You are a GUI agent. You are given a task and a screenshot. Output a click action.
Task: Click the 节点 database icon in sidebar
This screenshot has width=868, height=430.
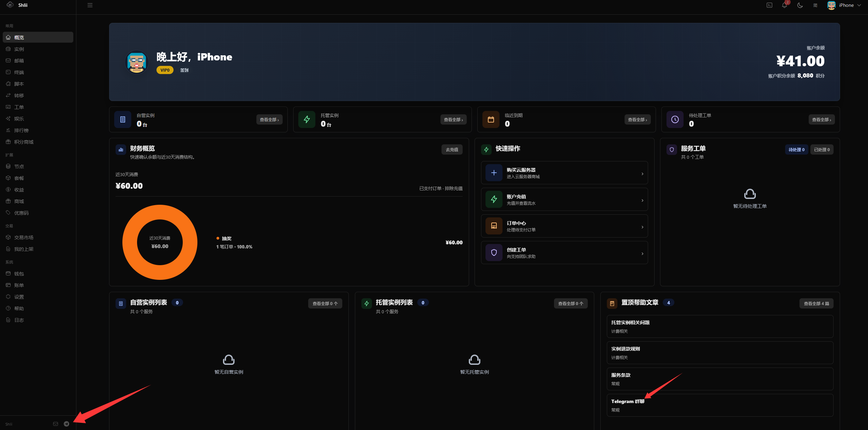[8, 166]
